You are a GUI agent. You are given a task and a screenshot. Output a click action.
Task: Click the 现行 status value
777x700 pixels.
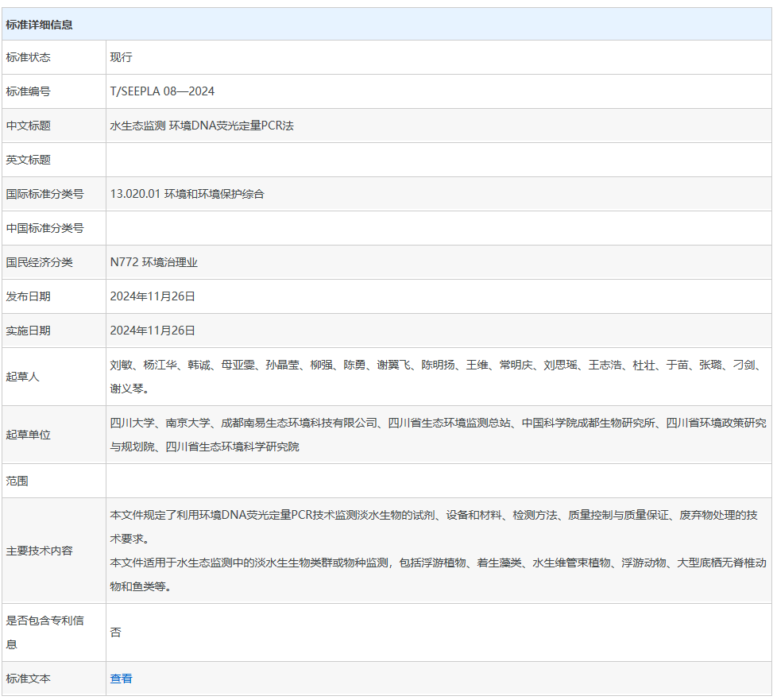pyautogui.click(x=121, y=57)
